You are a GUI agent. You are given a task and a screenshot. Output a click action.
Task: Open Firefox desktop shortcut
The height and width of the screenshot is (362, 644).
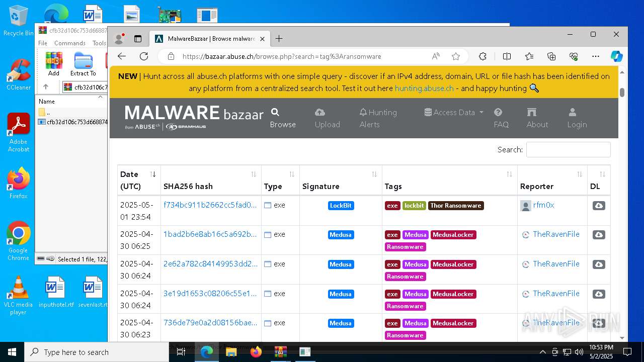(x=19, y=183)
